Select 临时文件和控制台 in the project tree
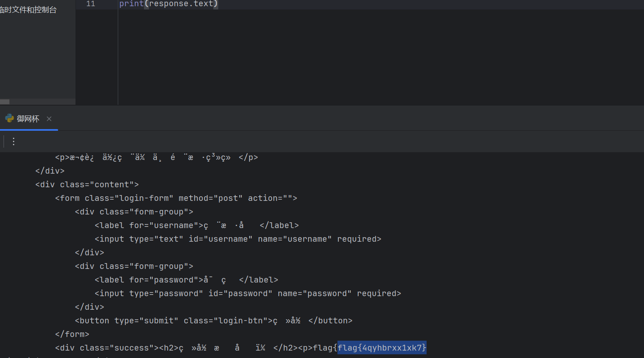Viewport: 644px width, 358px height. pyautogui.click(x=28, y=9)
